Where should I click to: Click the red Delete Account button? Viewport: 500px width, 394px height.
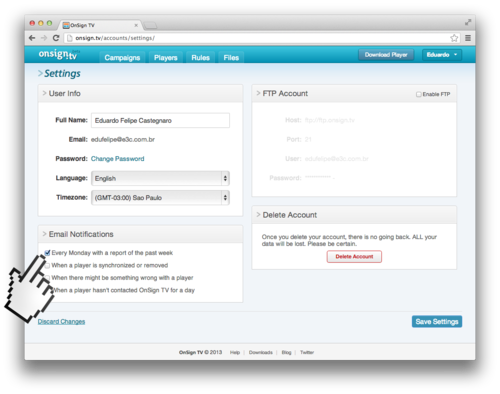tap(354, 256)
